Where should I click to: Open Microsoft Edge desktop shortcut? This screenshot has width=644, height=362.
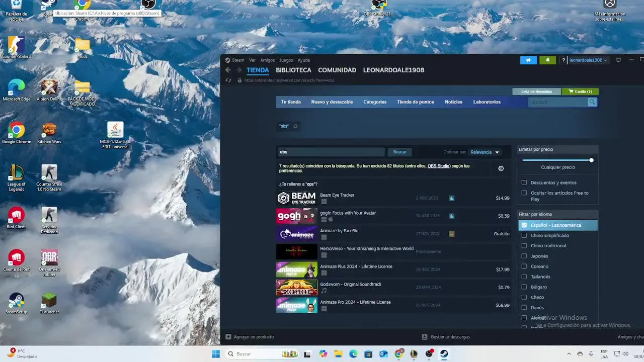coord(17,90)
